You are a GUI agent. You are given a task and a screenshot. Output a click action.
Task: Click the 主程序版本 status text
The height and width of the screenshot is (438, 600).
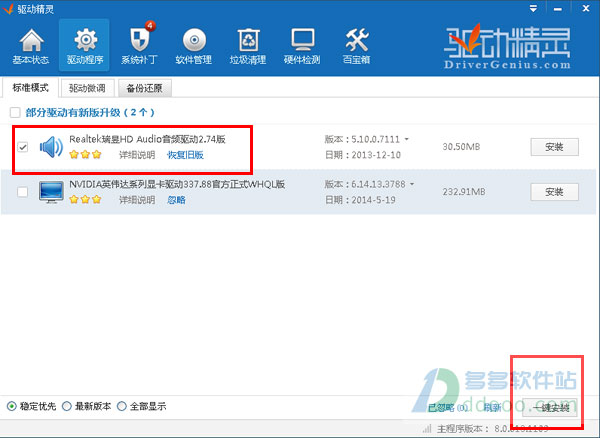click(x=492, y=429)
